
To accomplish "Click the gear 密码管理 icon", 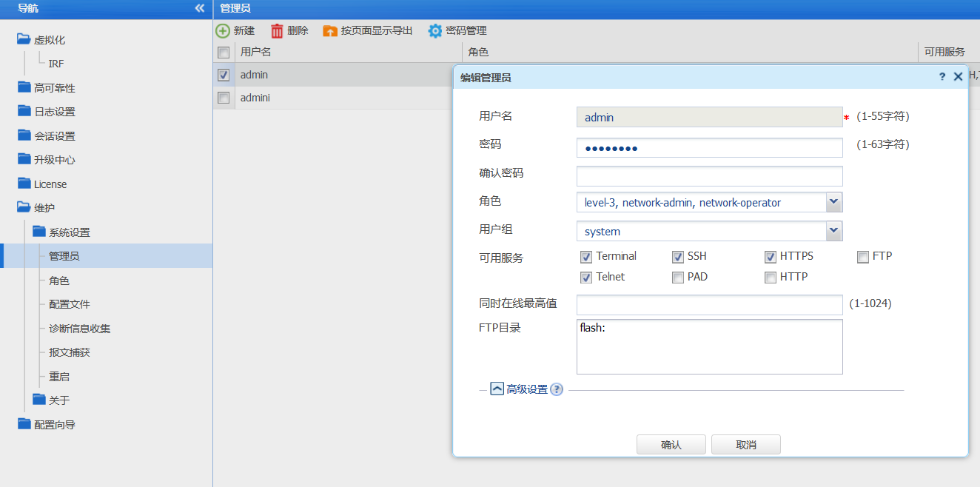I will 435,31.
